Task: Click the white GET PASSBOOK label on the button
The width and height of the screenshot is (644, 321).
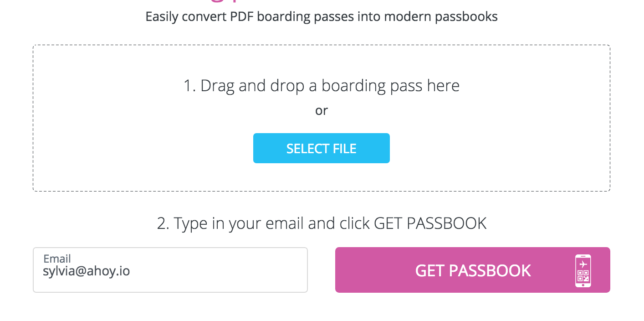Action: tap(473, 270)
